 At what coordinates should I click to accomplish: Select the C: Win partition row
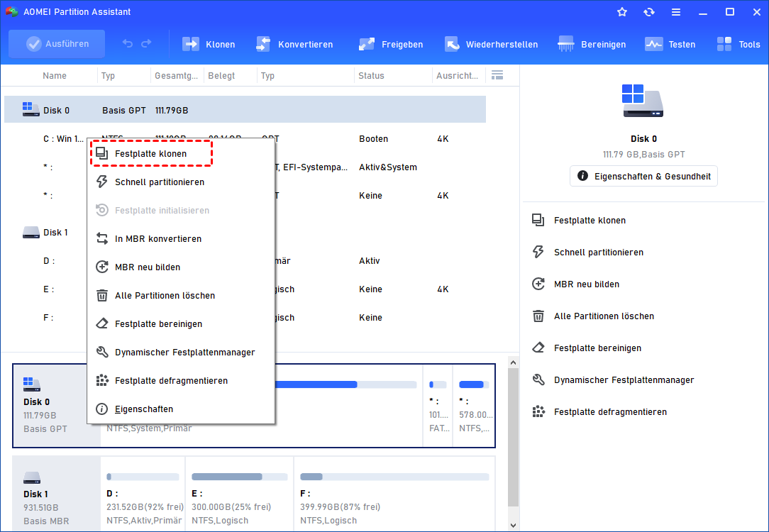(x=245, y=139)
